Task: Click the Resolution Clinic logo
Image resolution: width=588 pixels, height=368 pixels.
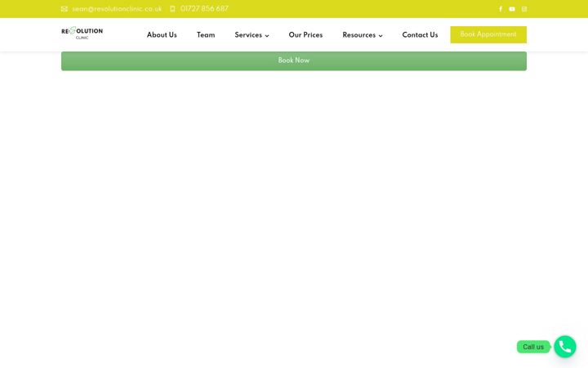Action: pyautogui.click(x=82, y=33)
